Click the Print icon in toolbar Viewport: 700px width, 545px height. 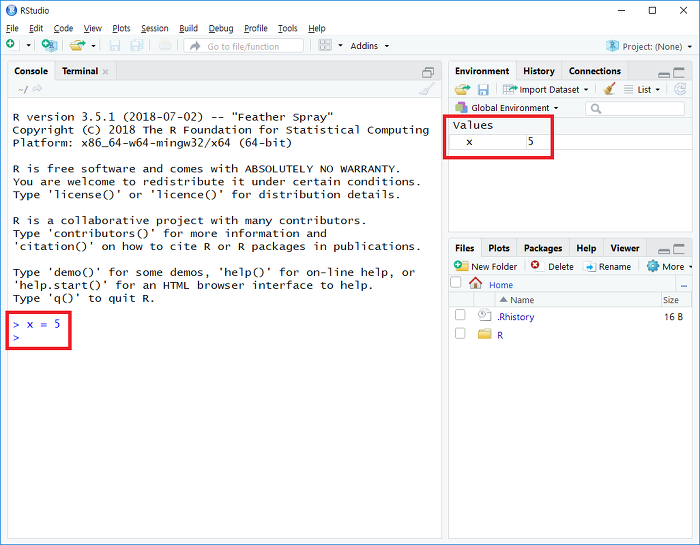pyautogui.click(x=165, y=45)
